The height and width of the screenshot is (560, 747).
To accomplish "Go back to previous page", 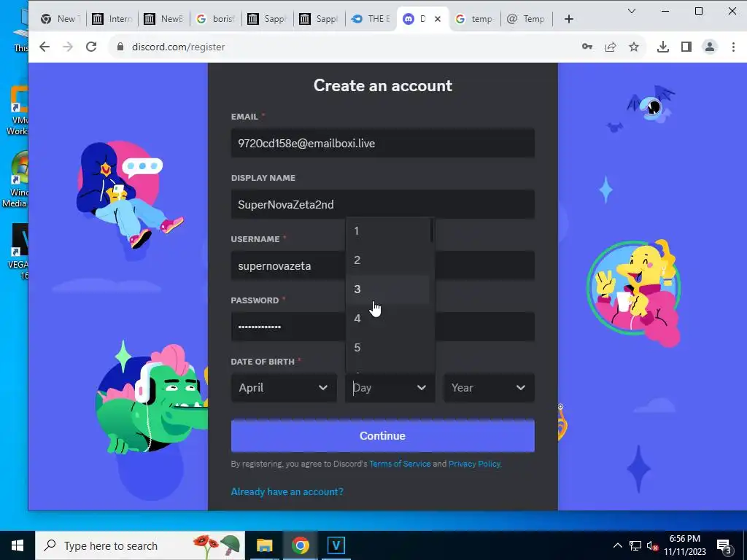I will pos(44,47).
